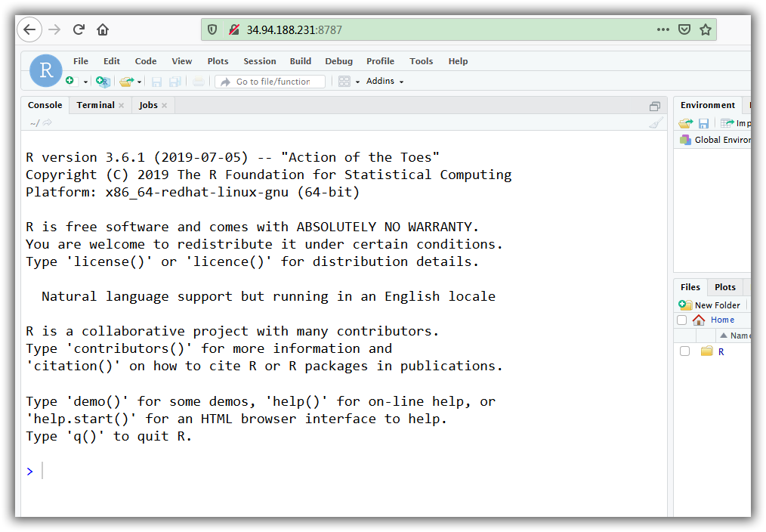This screenshot has width=766, height=532.
Task: Open the Help menu
Action: (459, 61)
